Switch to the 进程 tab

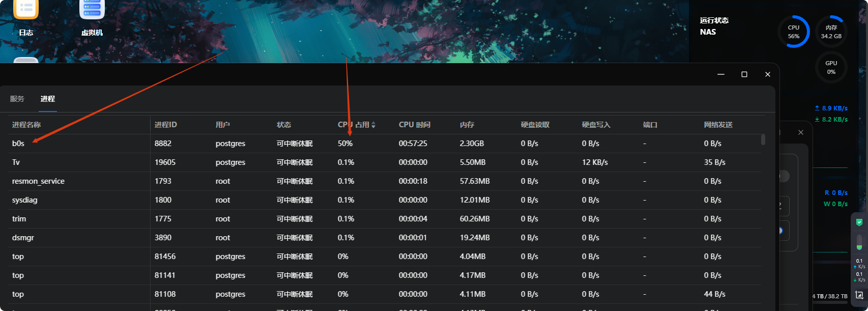pos(48,99)
